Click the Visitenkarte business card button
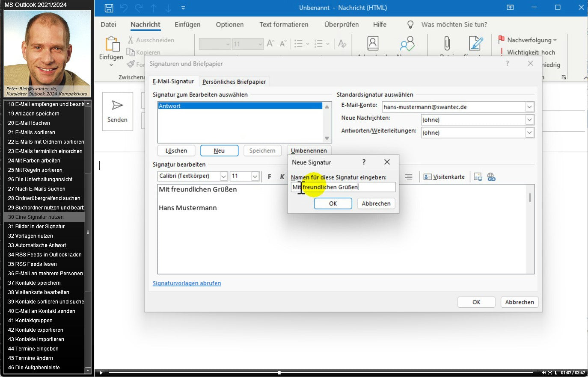588x377 pixels. click(444, 177)
